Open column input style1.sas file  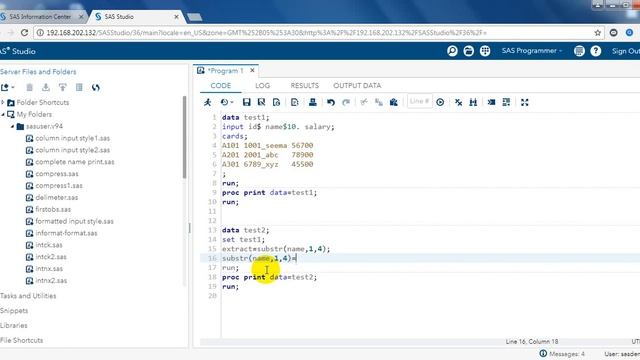point(72,138)
